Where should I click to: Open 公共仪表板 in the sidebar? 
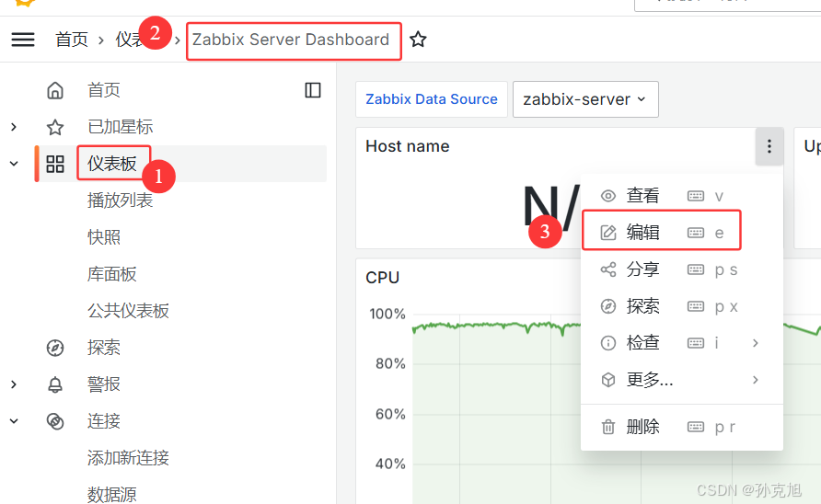click(x=128, y=311)
